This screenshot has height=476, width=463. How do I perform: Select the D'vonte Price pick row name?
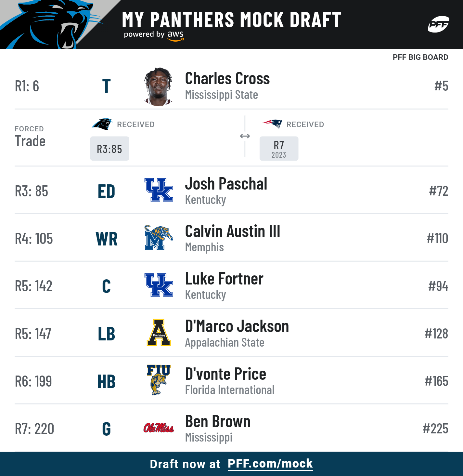[225, 374]
